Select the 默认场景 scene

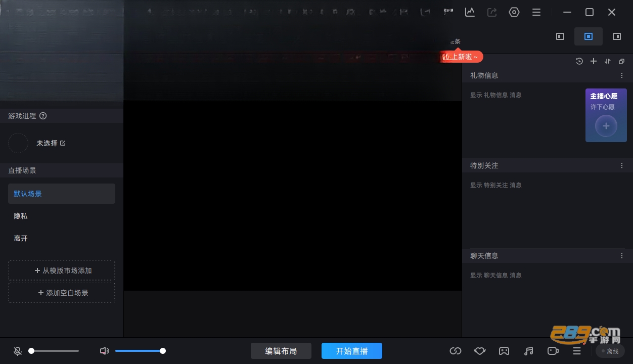point(62,194)
